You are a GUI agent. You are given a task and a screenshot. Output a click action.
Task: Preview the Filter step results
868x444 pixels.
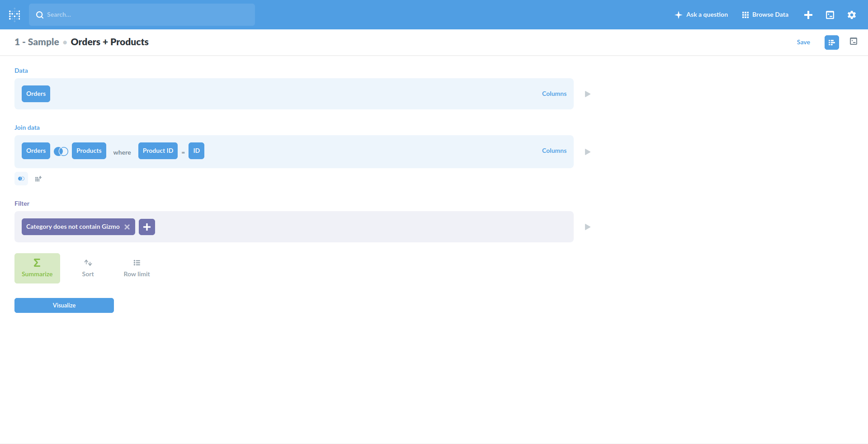[588, 227]
